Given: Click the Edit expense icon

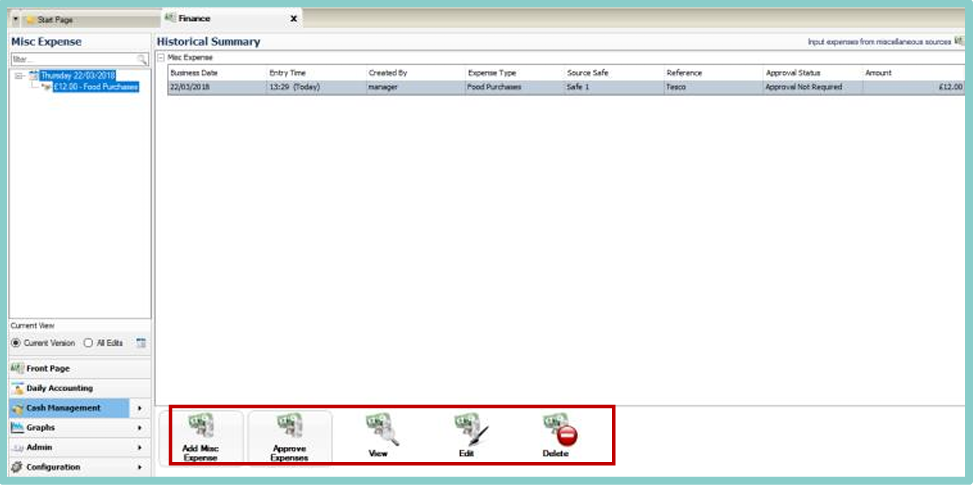Looking at the screenshot, I should pos(467,428).
